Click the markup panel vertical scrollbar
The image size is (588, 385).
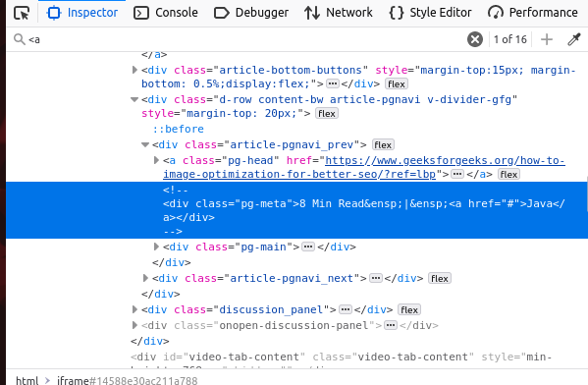[x=587, y=193]
